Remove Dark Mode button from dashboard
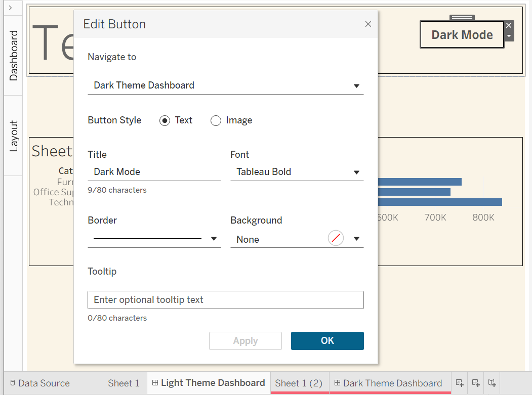This screenshot has width=532, height=395. [x=509, y=25]
